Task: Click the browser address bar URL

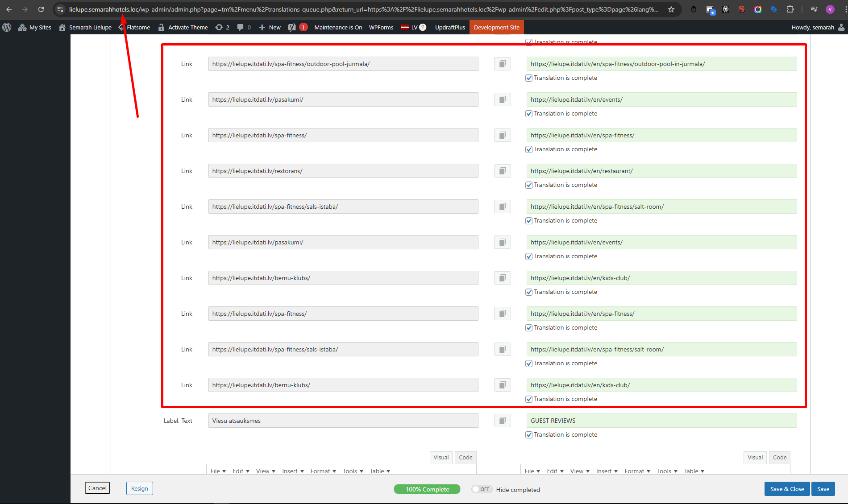Action: [364, 9]
